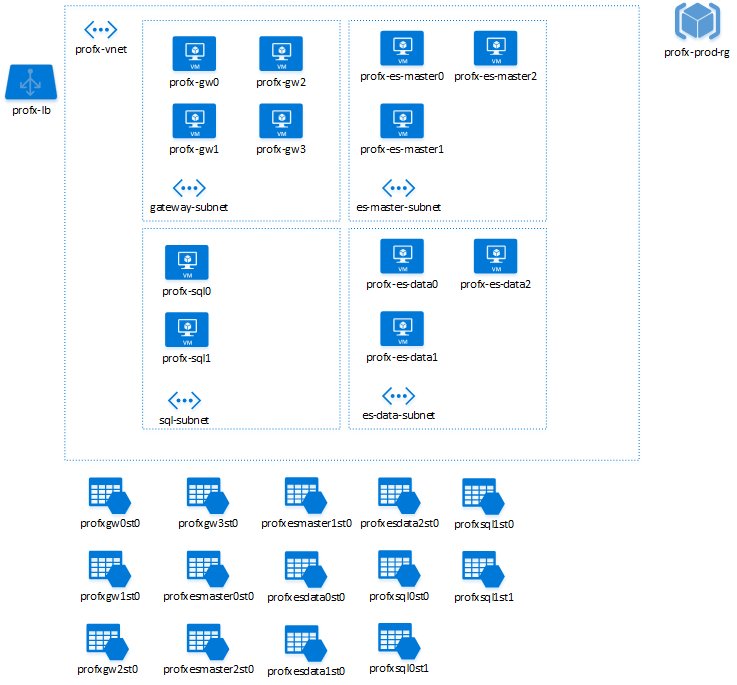The height and width of the screenshot is (685, 737).
Task: Click the 'profx-gw3' text label
Action: coord(281,150)
